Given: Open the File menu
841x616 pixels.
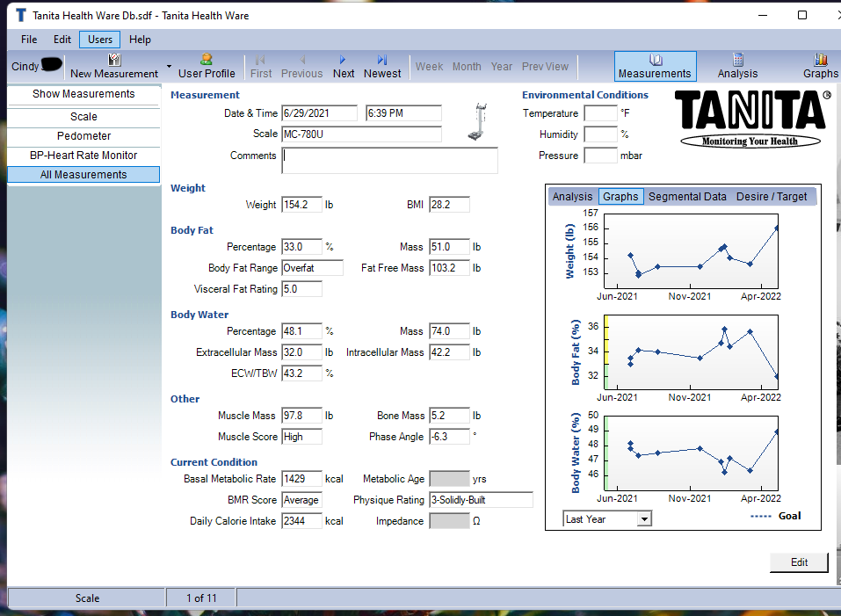Looking at the screenshot, I should pos(29,40).
